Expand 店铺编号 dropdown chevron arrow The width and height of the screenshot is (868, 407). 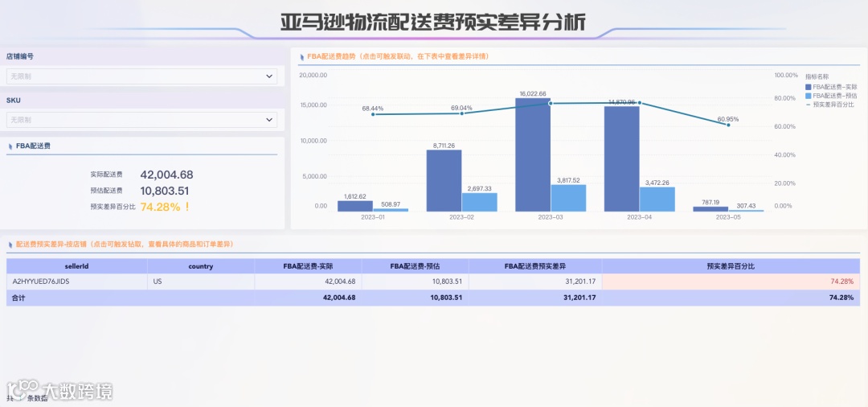[269, 76]
